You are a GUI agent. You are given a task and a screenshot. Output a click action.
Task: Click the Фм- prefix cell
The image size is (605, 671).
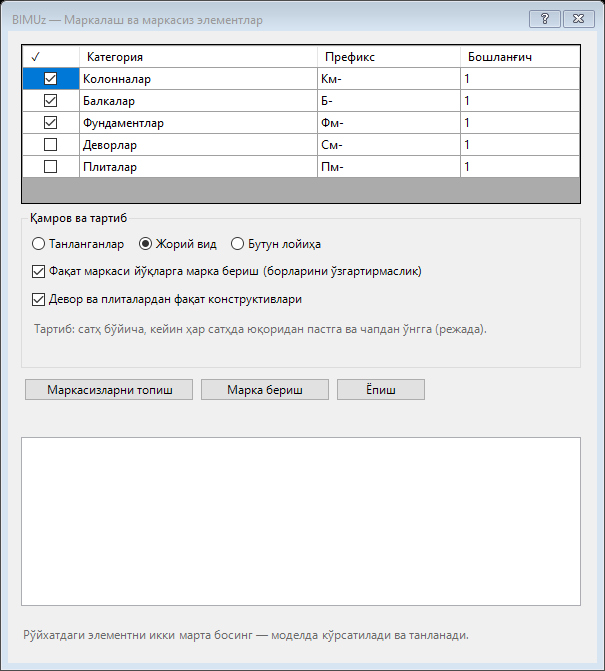[389, 123]
